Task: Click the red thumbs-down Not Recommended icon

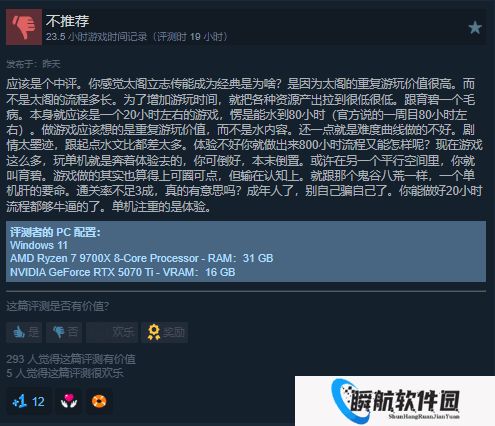Action: (x=24, y=27)
